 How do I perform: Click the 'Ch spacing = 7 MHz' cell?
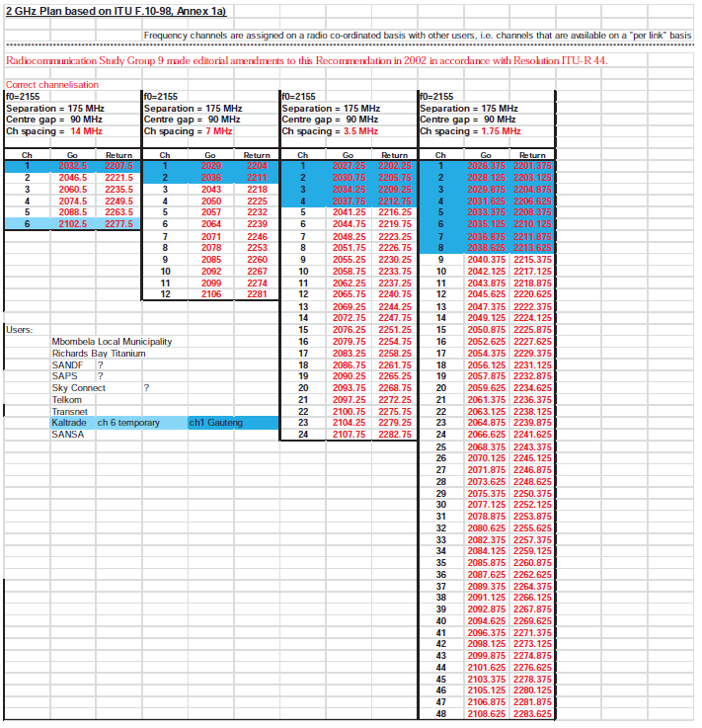click(188, 131)
